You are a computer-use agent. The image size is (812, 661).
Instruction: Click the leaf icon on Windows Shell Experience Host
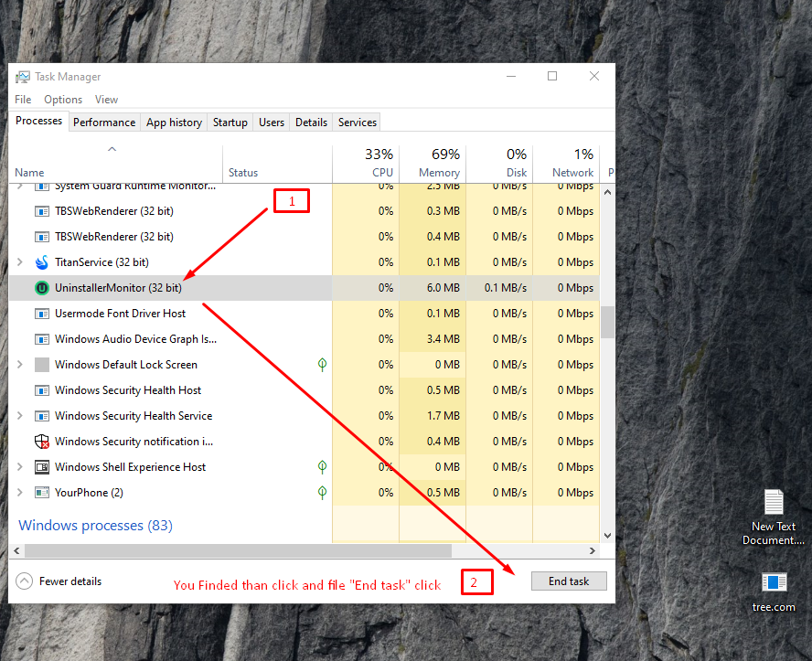tap(322, 467)
